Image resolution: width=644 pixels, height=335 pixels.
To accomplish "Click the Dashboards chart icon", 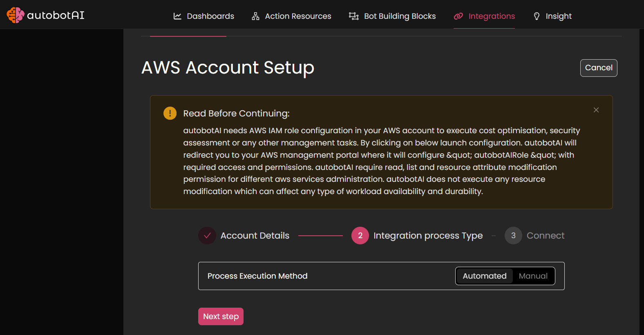I will [x=177, y=16].
